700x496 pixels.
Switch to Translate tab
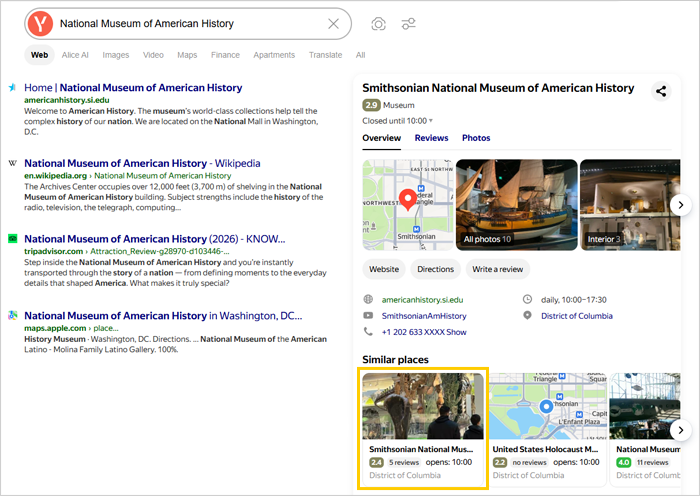(325, 55)
